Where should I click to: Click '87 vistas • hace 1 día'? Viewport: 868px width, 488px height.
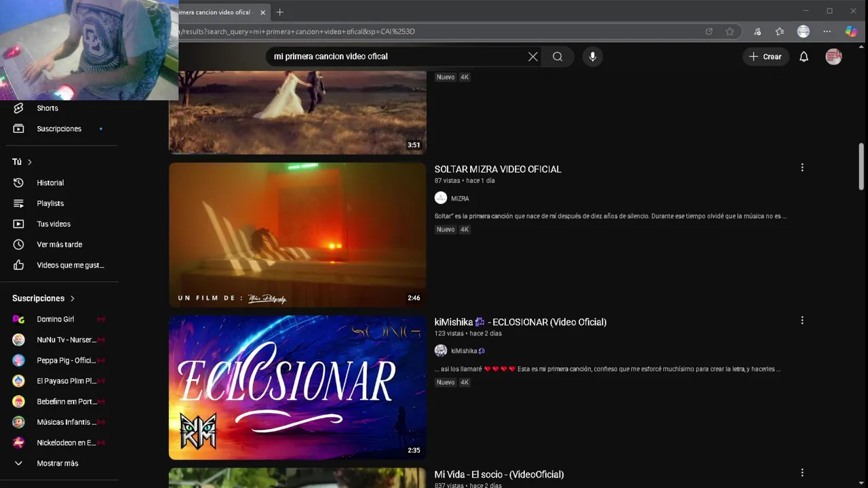465,181
